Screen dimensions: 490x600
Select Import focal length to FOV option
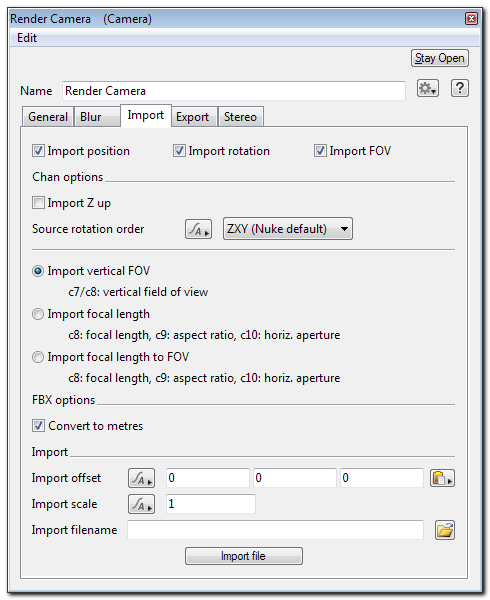pyautogui.click(x=38, y=357)
